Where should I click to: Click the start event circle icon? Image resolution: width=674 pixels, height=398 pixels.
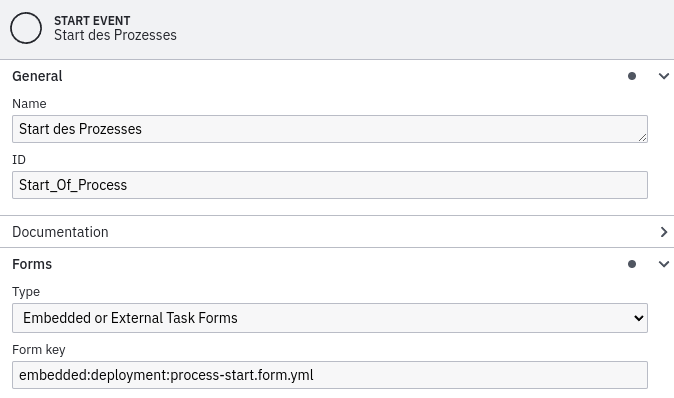[x=26, y=28]
